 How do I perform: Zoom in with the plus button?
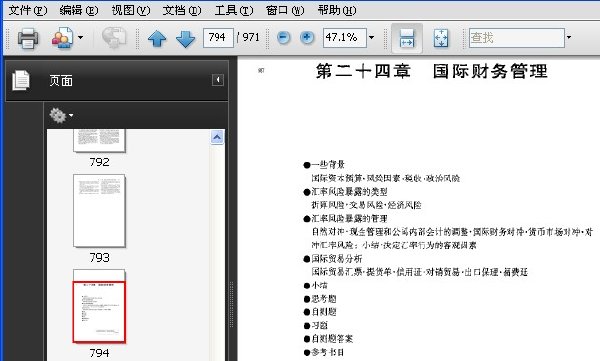pos(307,38)
